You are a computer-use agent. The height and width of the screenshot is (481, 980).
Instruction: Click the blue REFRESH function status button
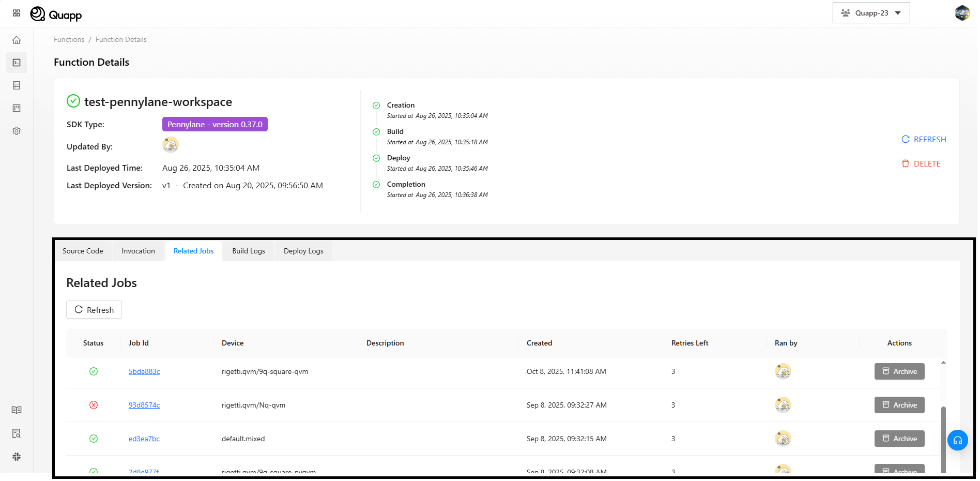(924, 139)
